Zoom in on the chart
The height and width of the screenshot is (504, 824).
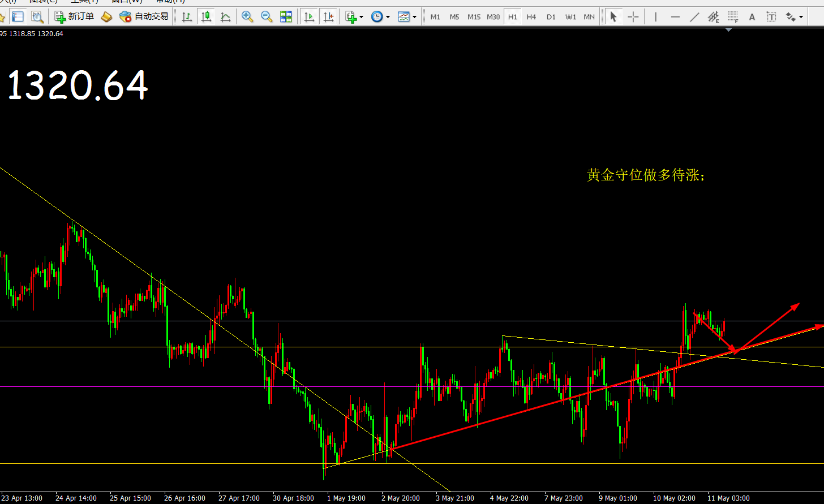click(247, 16)
